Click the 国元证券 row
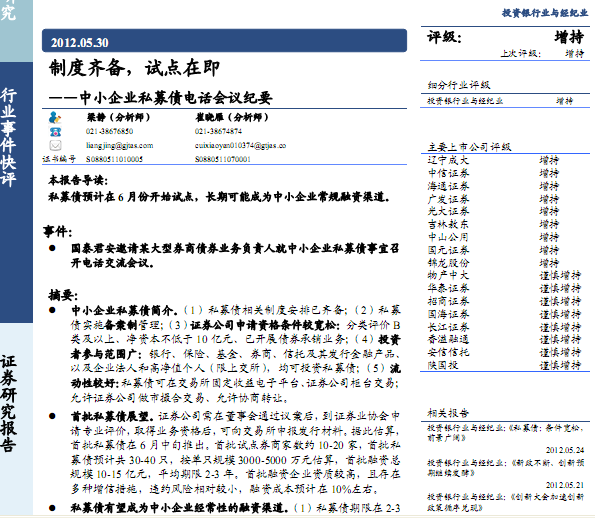The width and height of the screenshot is (595, 518). (x=505, y=250)
